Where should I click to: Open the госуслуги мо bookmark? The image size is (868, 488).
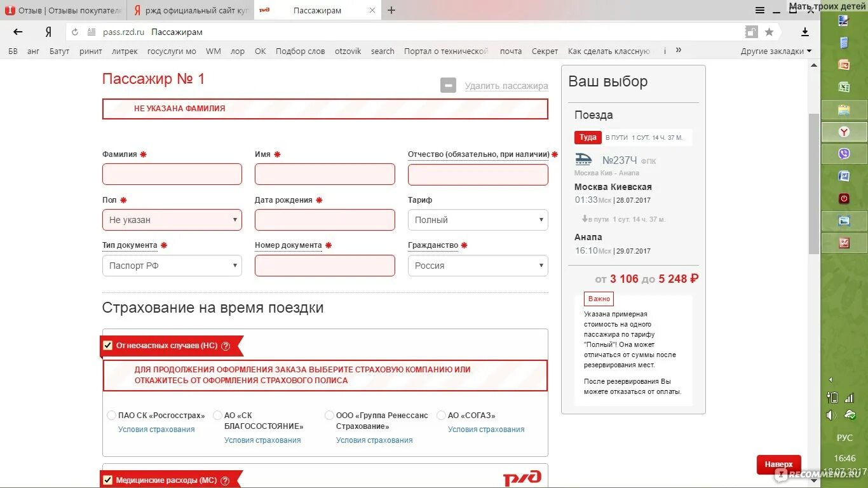click(172, 51)
